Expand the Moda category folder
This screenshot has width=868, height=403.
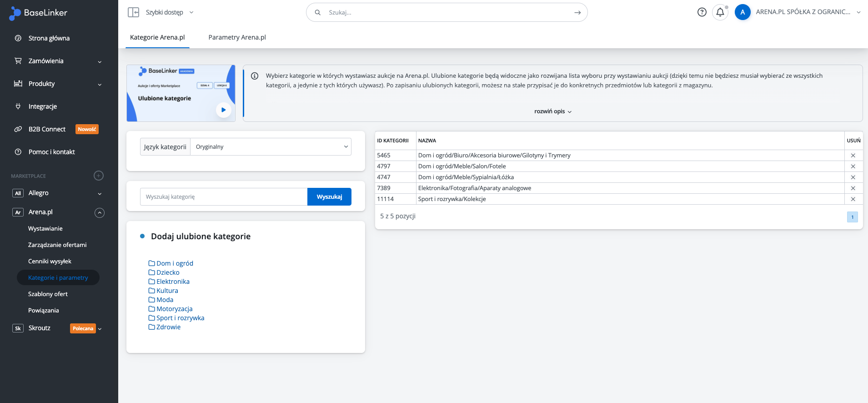[x=161, y=300]
